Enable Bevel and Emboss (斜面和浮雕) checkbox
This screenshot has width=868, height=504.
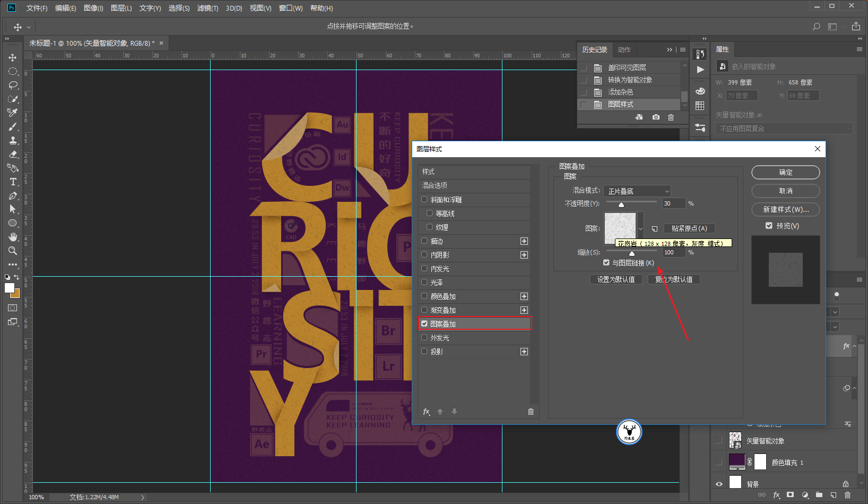click(424, 200)
